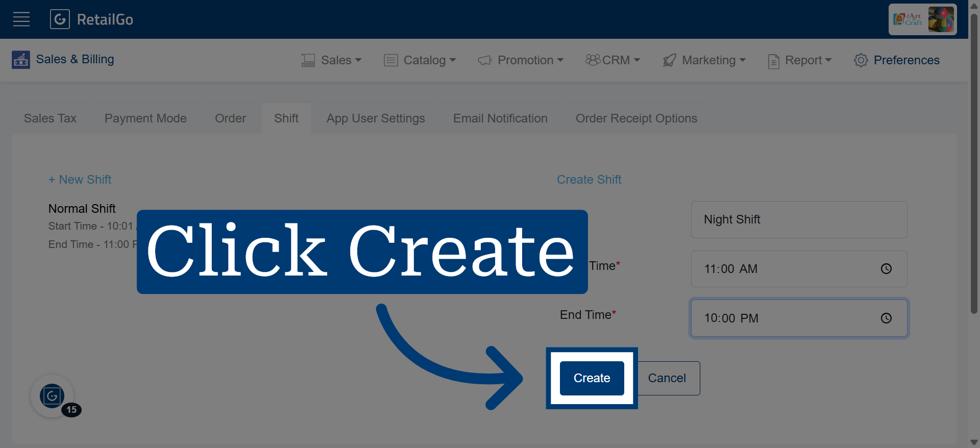Screen dimensions: 980x448
Task: Click the + New Shift link
Action: (x=80, y=180)
